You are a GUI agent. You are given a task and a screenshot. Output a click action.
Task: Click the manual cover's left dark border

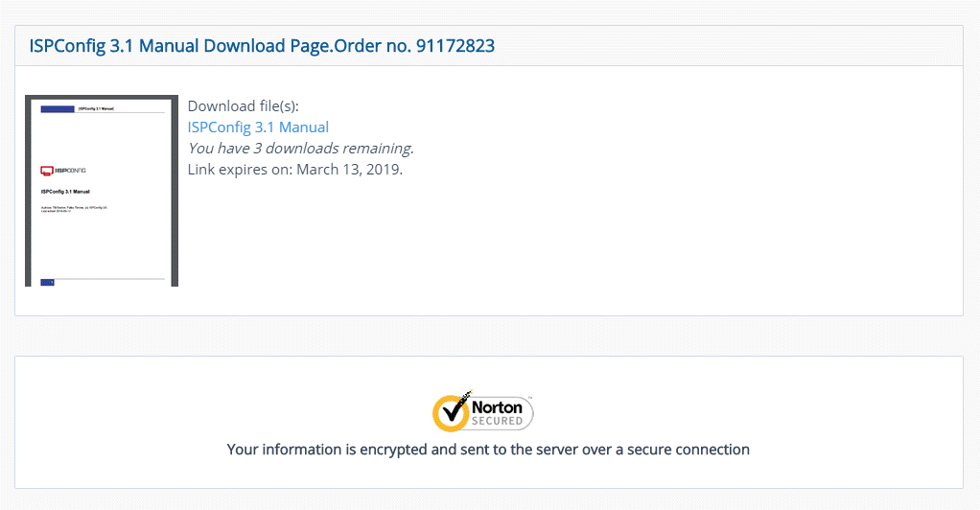pyautogui.click(x=28, y=192)
